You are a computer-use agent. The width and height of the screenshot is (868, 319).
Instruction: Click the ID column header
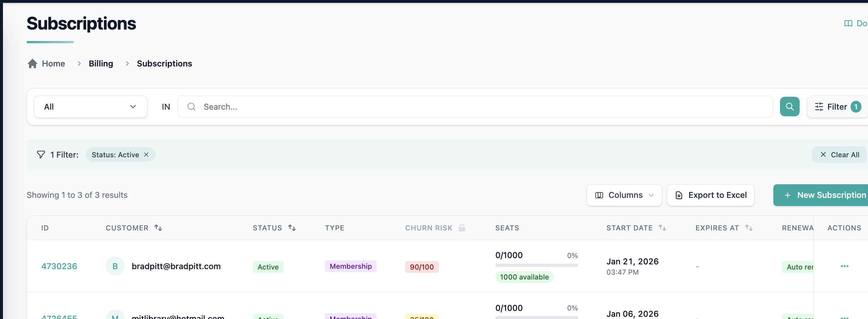point(45,228)
